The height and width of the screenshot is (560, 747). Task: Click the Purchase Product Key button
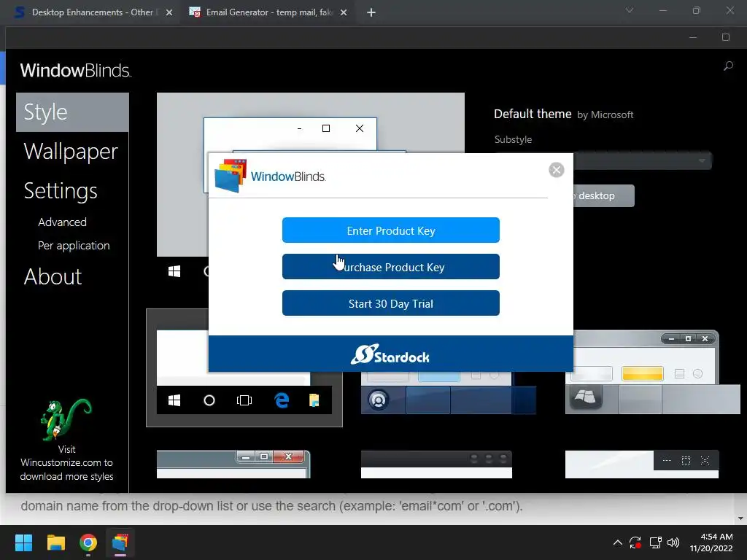click(391, 267)
